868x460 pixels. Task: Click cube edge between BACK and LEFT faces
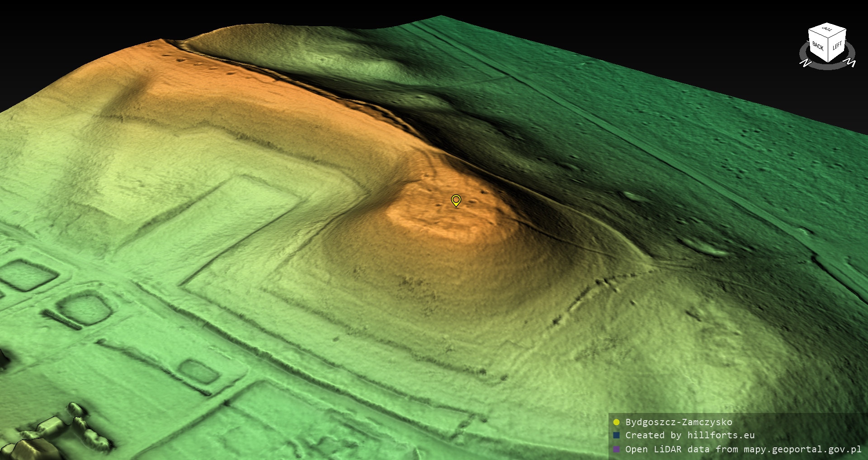pos(828,51)
